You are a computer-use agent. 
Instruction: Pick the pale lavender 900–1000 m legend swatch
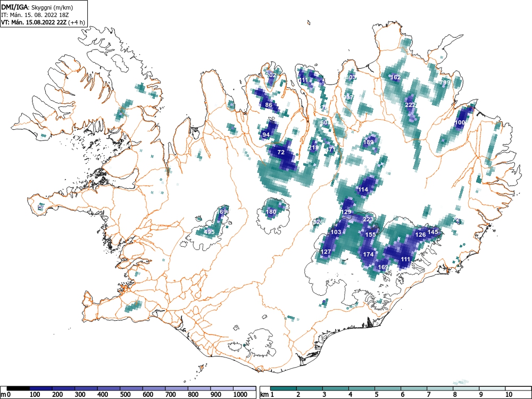pos(222,388)
